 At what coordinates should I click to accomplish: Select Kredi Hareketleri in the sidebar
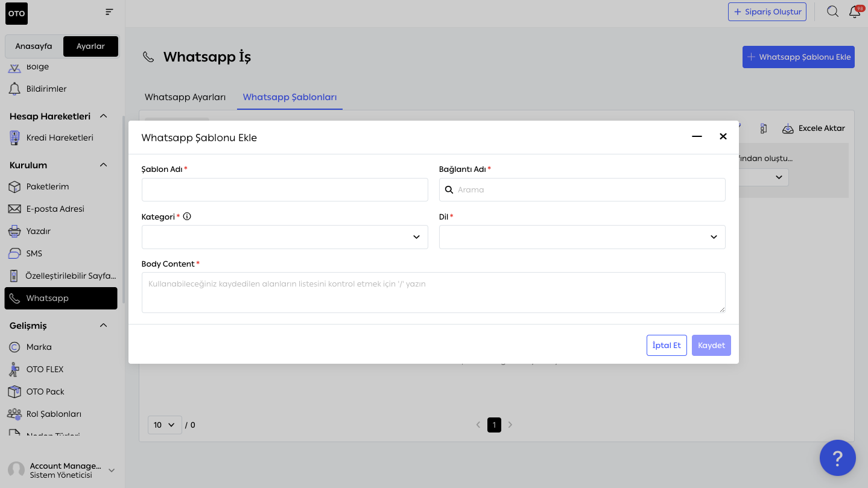click(x=61, y=138)
